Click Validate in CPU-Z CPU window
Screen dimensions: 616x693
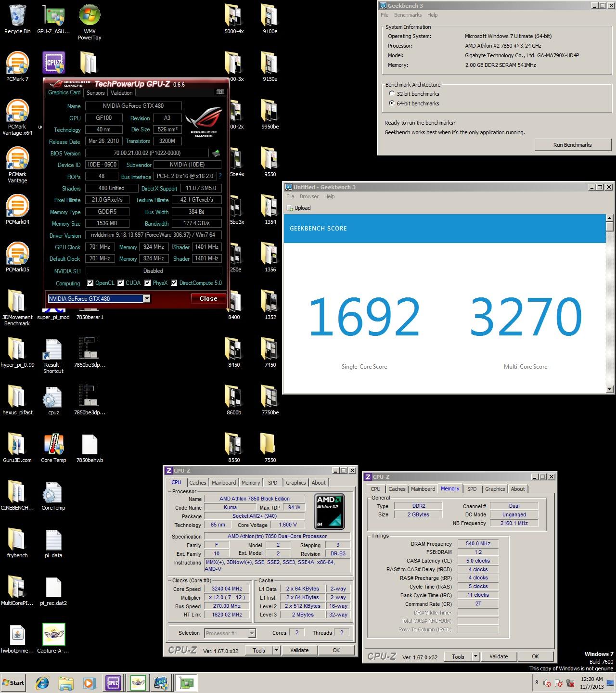coord(299,650)
